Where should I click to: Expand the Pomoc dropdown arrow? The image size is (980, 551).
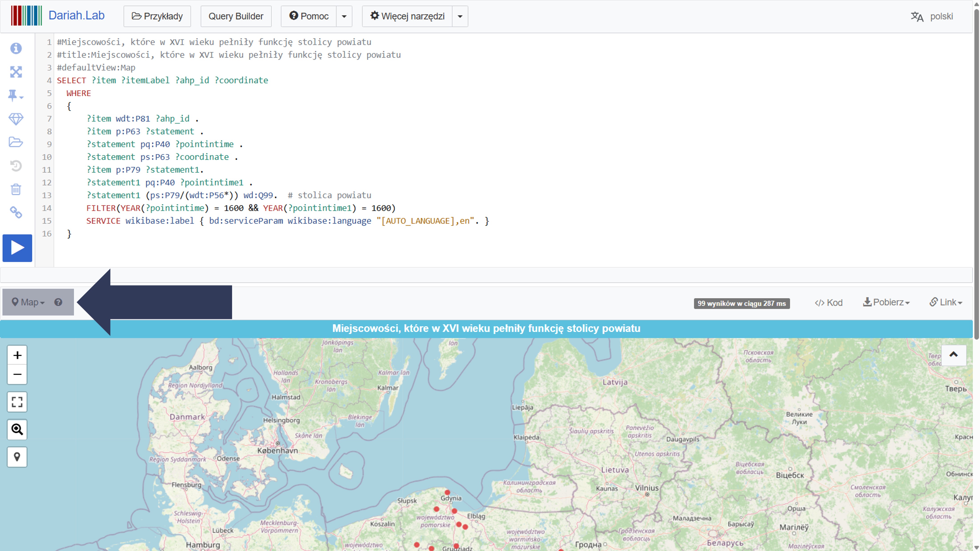click(x=344, y=16)
